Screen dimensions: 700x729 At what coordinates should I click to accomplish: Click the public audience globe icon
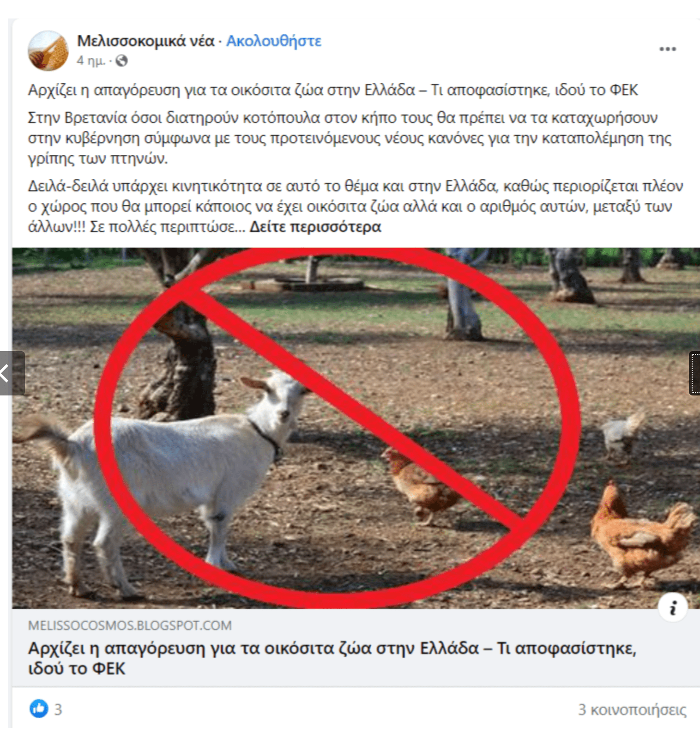click(x=121, y=61)
